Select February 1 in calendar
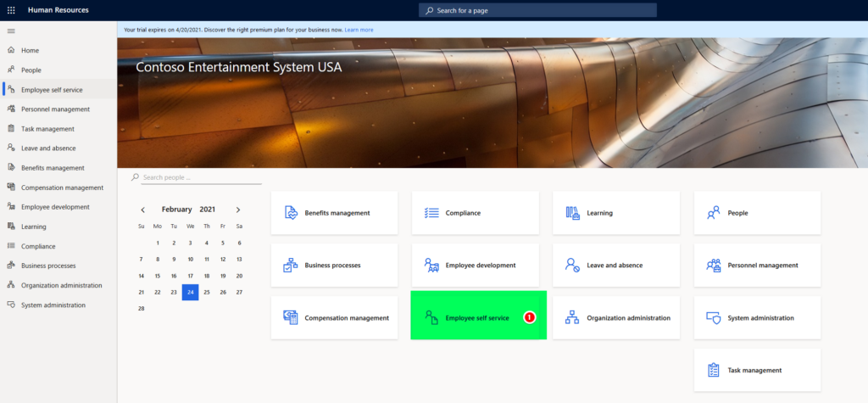 pos(158,243)
